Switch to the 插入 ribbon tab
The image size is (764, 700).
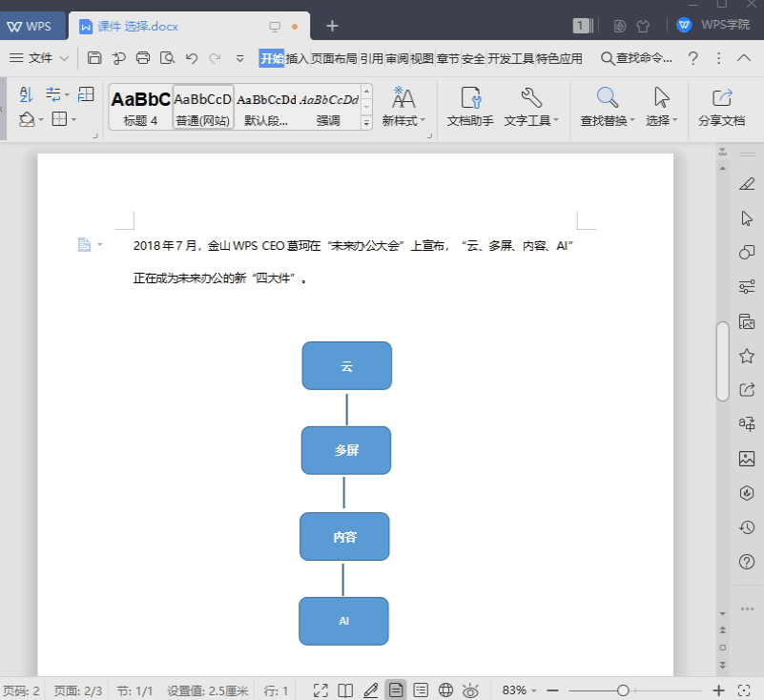(x=297, y=58)
